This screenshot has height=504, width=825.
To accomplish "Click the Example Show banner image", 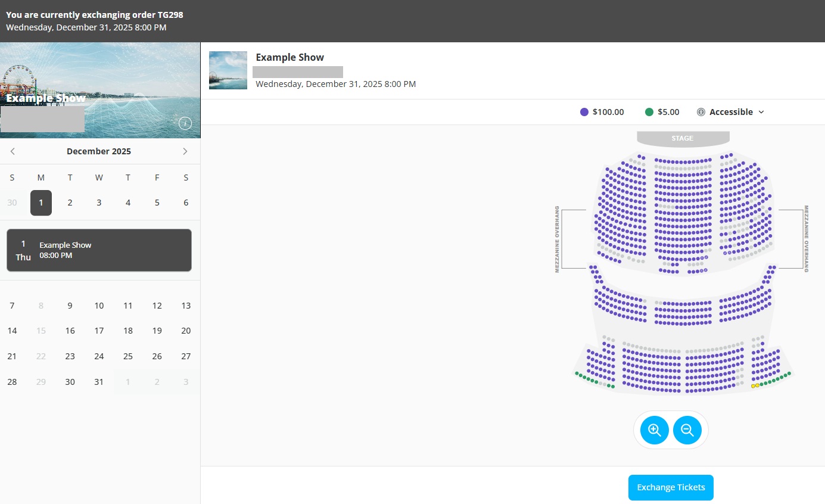I will (100, 90).
